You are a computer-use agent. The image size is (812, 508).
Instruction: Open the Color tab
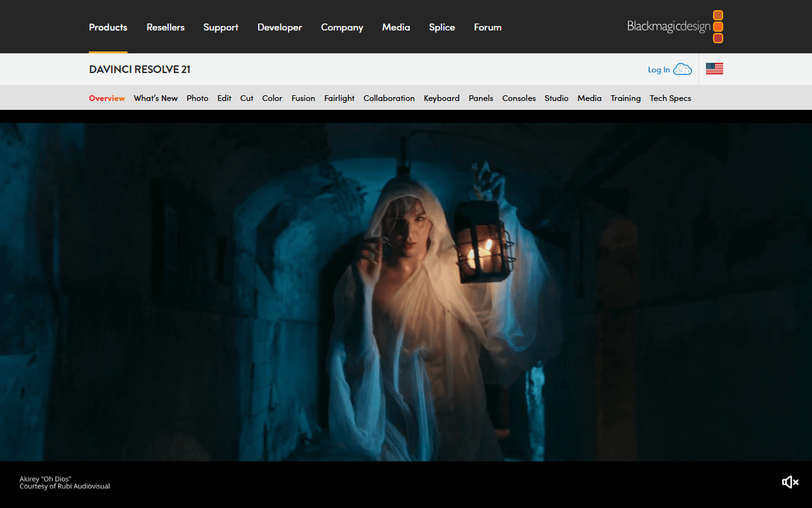pyautogui.click(x=272, y=98)
